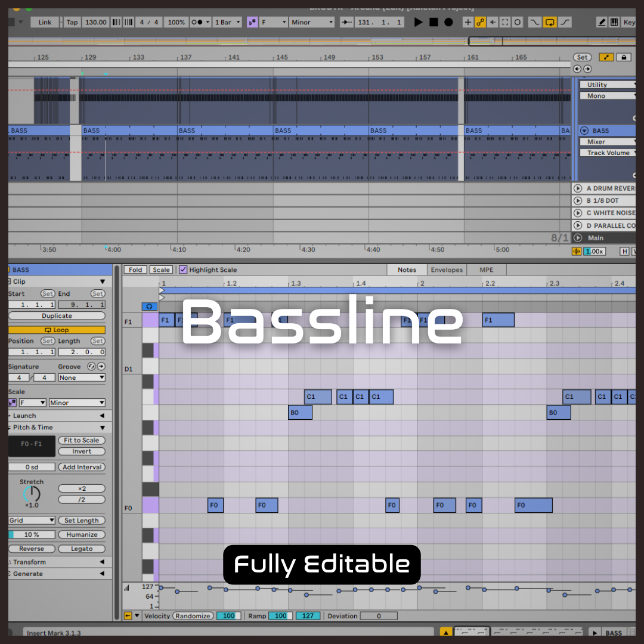The image size is (644, 644).
Task: Click the headphone preview icon in piano roll
Action: (150, 306)
